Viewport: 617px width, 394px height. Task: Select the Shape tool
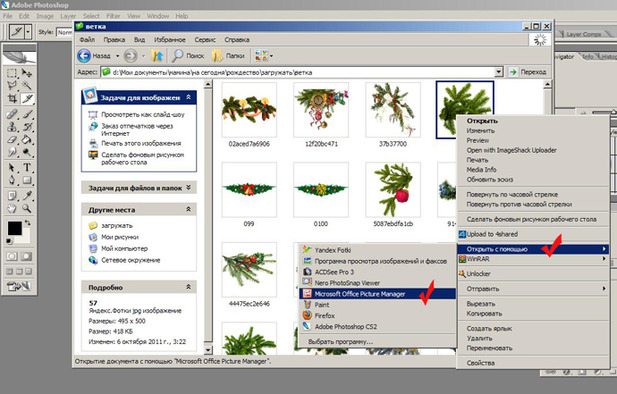pyautogui.click(x=27, y=181)
